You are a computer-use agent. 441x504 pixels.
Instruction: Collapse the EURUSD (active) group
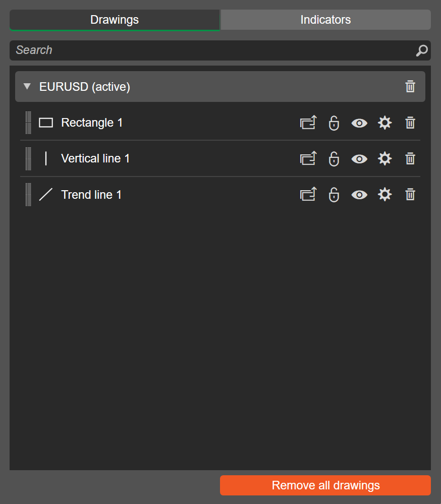(x=27, y=87)
